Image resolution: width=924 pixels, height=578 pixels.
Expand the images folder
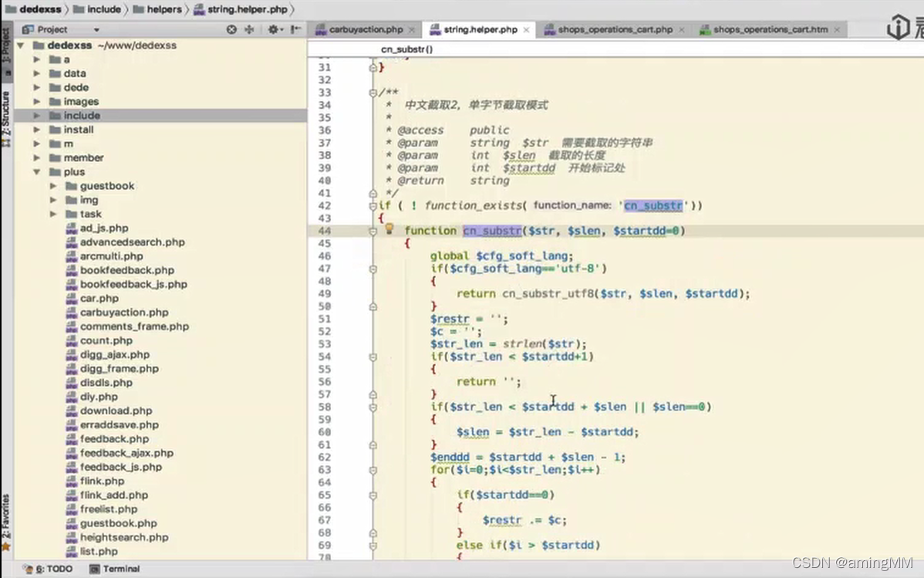(36, 101)
